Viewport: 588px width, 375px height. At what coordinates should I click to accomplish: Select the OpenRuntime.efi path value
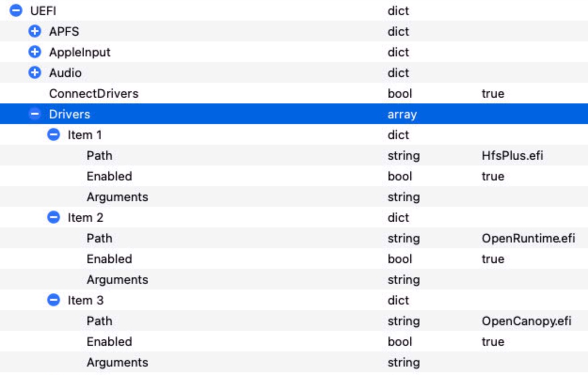pyautogui.click(x=528, y=238)
